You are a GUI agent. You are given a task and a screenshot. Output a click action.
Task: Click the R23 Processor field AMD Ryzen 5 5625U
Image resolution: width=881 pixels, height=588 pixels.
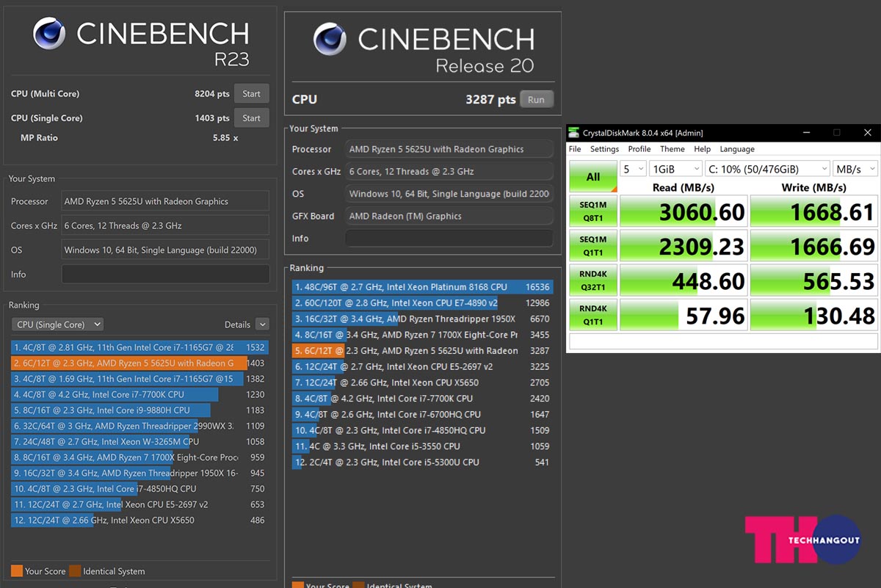click(x=165, y=202)
